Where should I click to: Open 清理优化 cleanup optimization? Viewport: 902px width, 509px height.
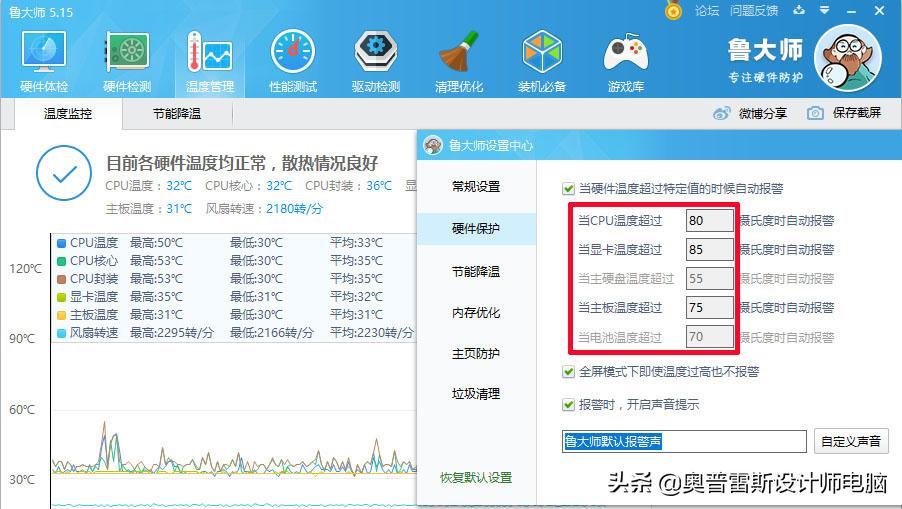coord(458,62)
